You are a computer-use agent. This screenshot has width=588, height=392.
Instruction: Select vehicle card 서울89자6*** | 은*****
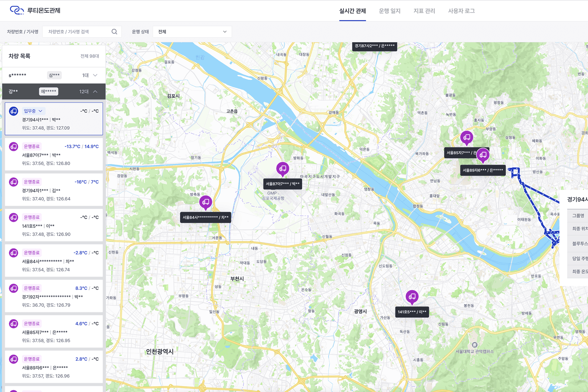[x=54, y=367]
